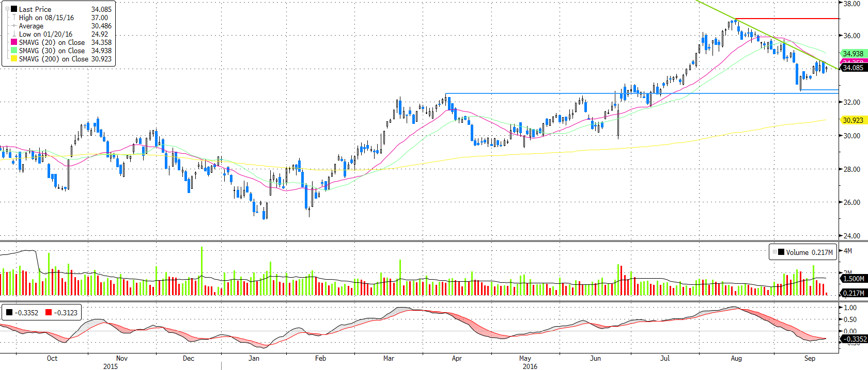Viewport: 868px width, 370px height.
Task: Select the yellow SMAVG (200) color swatch
Action: click(x=14, y=59)
